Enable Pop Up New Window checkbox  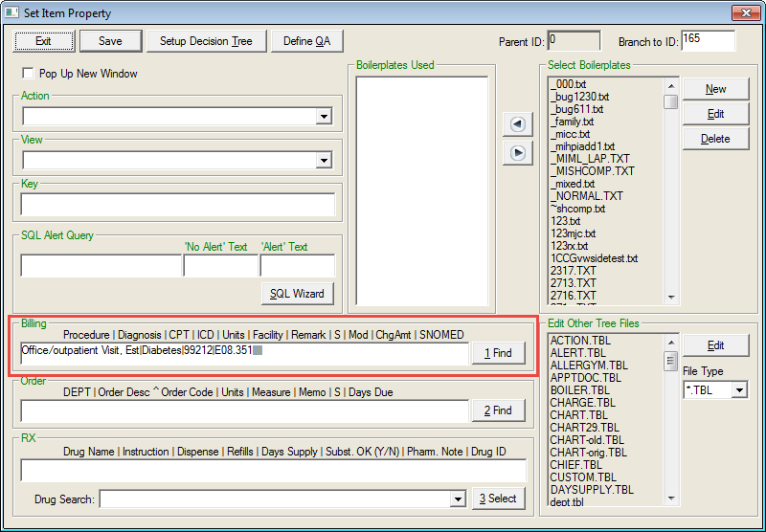[x=28, y=74]
